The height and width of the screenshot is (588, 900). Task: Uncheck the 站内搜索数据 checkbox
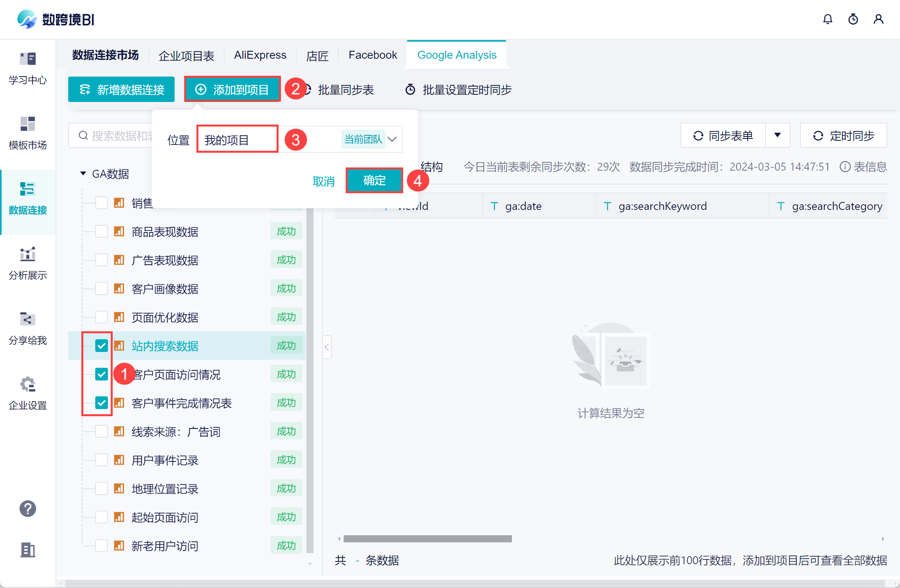tap(102, 346)
